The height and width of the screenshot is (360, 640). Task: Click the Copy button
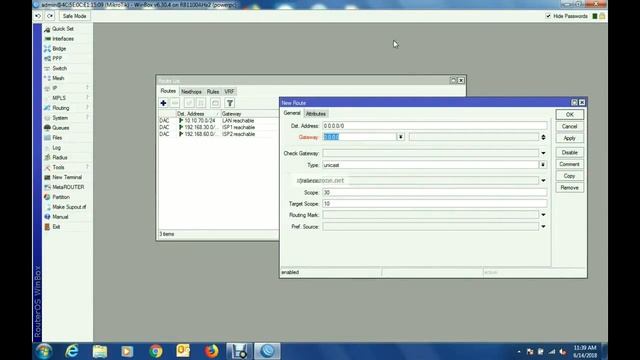569,176
